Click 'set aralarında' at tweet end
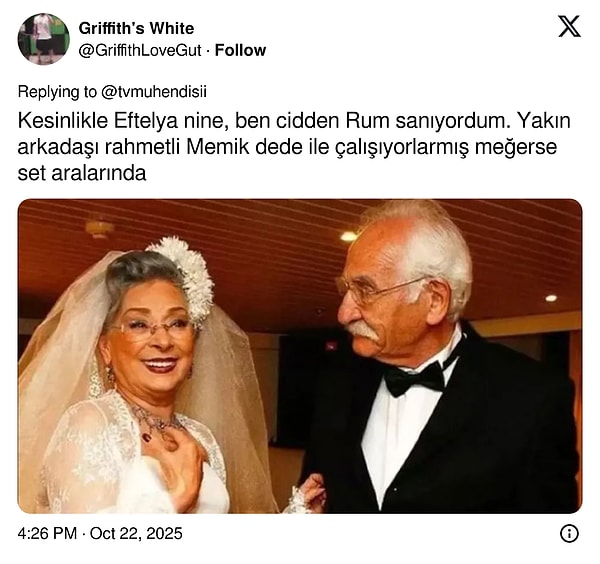The image size is (600, 564). pyautogui.click(x=82, y=173)
